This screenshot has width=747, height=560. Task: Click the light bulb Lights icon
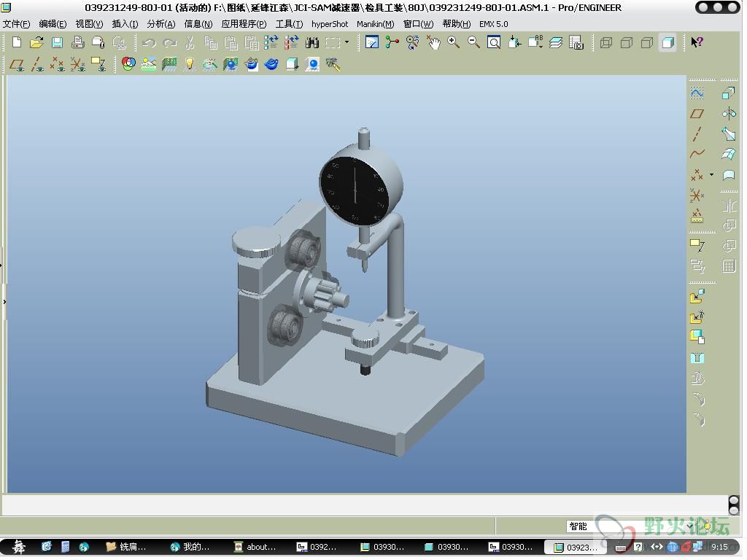[190, 64]
